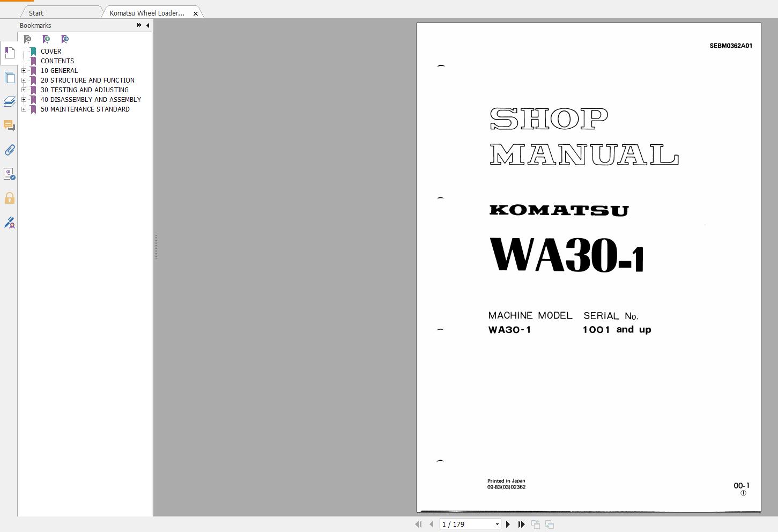Expand the 10 GENERAL bookmark
Screen dimensions: 778x532
24,70
